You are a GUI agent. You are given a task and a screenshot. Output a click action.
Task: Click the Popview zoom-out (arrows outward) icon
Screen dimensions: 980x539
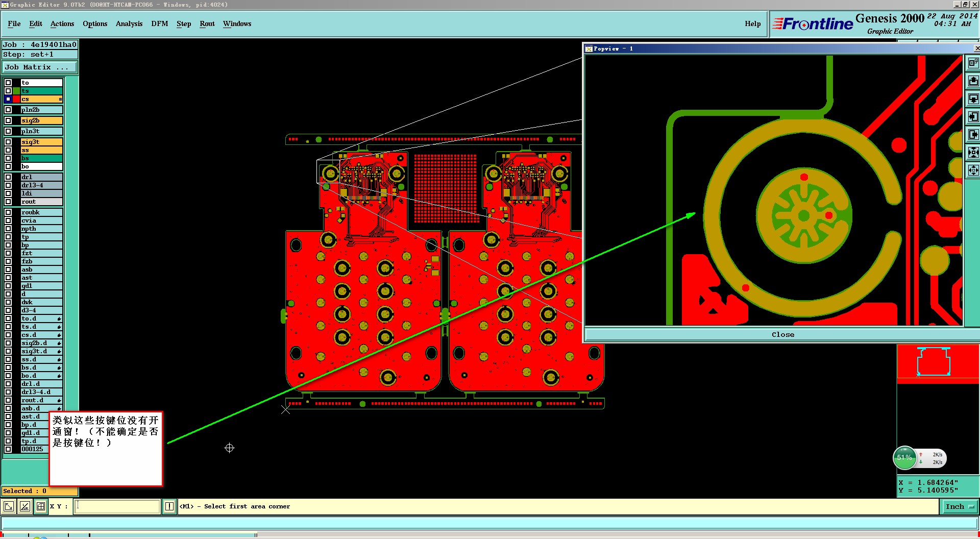click(973, 170)
